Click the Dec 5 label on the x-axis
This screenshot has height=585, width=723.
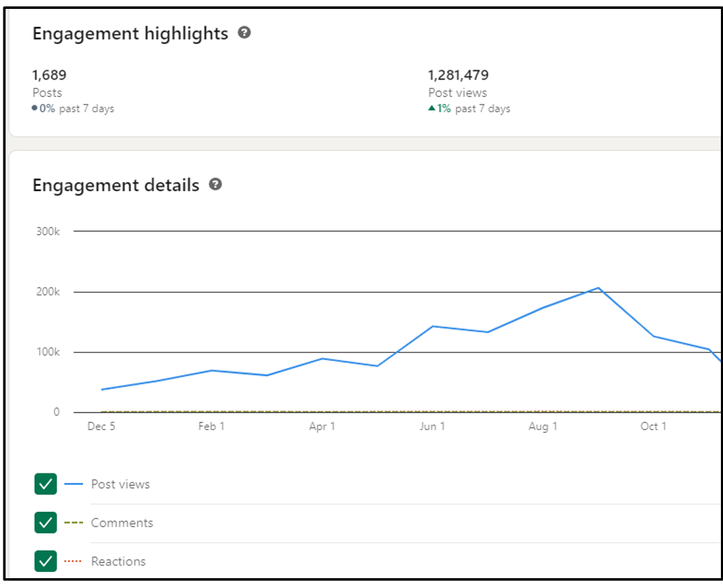[99, 427]
